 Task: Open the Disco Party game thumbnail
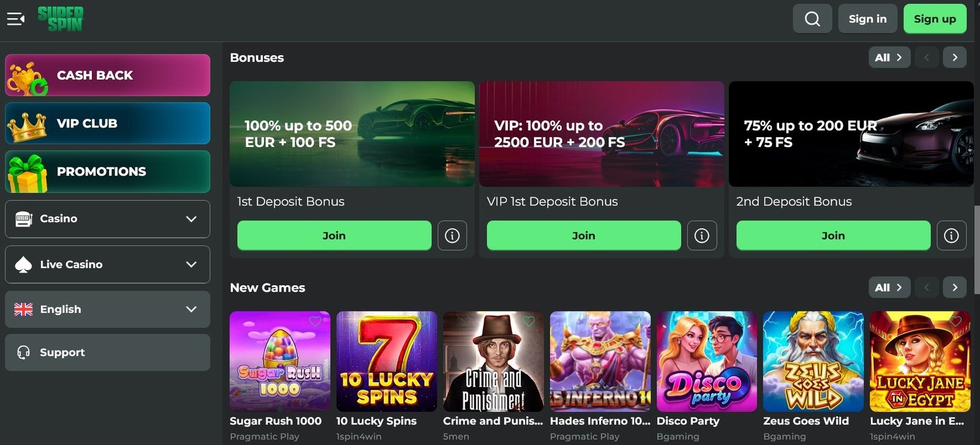tap(706, 361)
